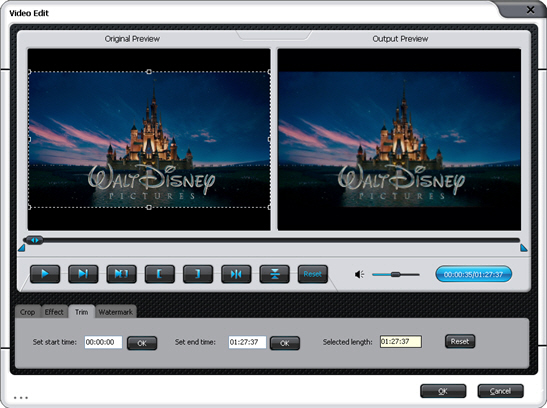Select the right trim end marker
The height and width of the screenshot is (408, 547).
click(x=524, y=248)
